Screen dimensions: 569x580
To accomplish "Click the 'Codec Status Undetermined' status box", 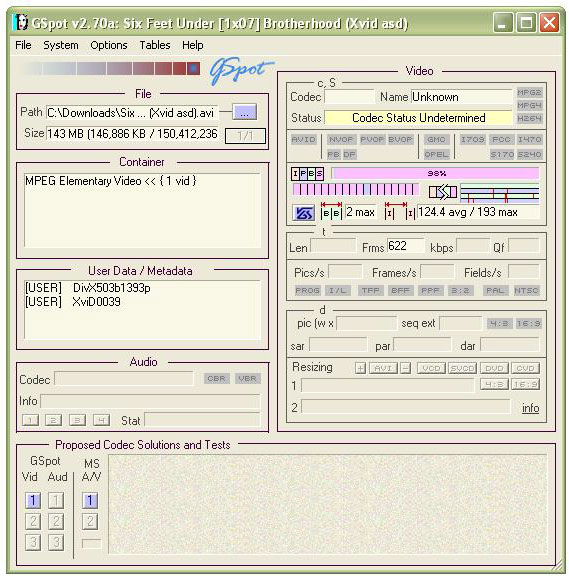I will coord(418,118).
